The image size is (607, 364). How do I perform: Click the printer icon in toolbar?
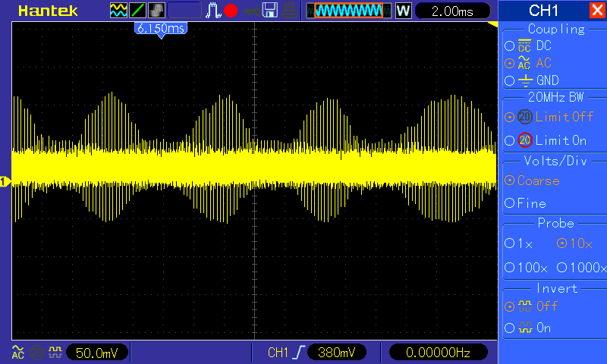(289, 11)
